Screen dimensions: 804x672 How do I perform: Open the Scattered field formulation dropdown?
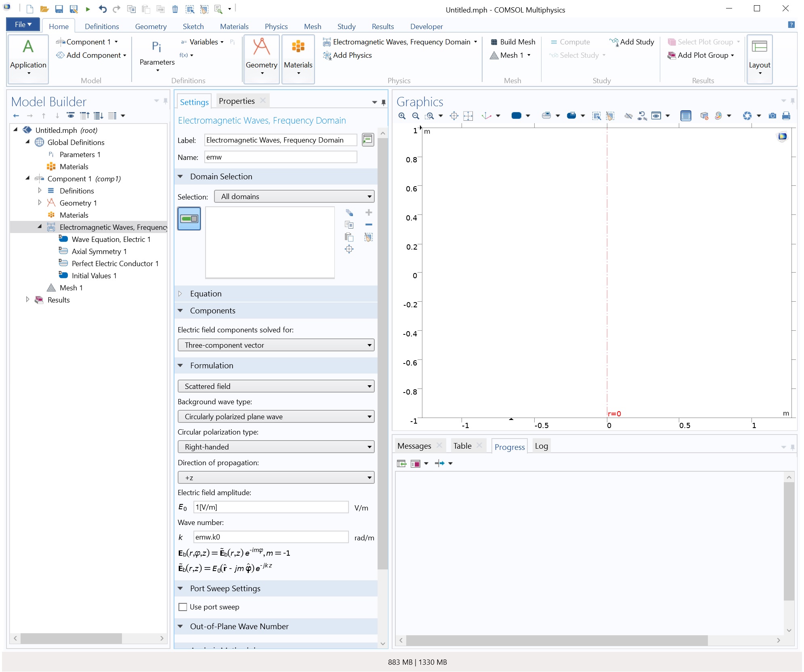pos(276,386)
